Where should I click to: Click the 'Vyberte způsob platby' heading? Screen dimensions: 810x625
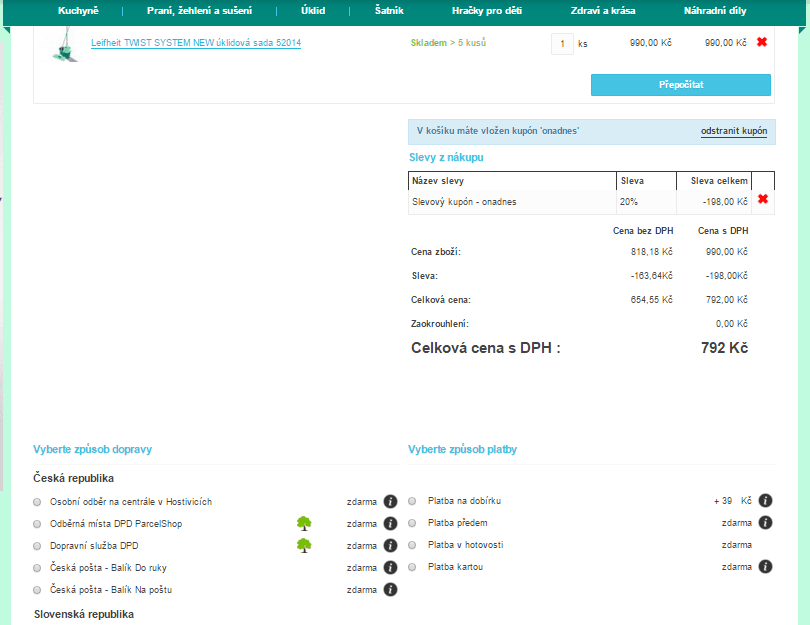pos(462,449)
